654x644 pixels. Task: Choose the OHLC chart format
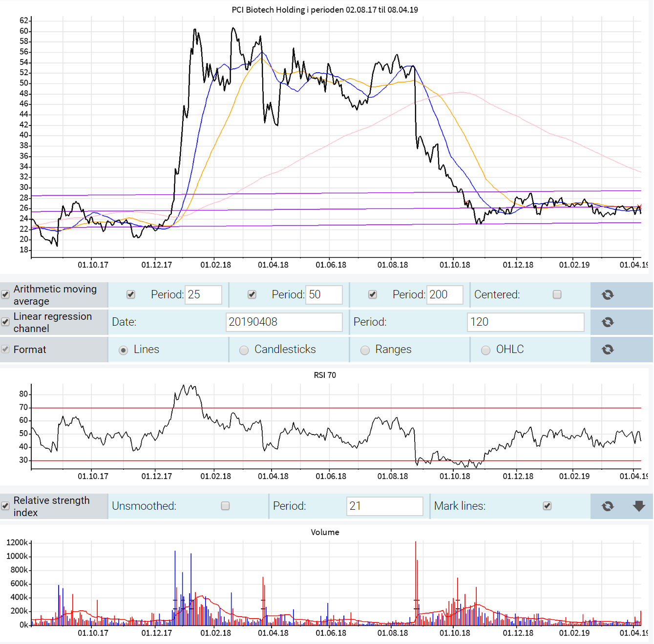coord(485,350)
